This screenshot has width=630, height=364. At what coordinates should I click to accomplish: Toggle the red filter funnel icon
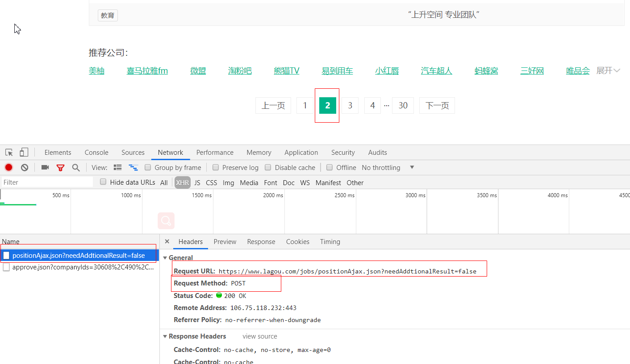click(60, 168)
